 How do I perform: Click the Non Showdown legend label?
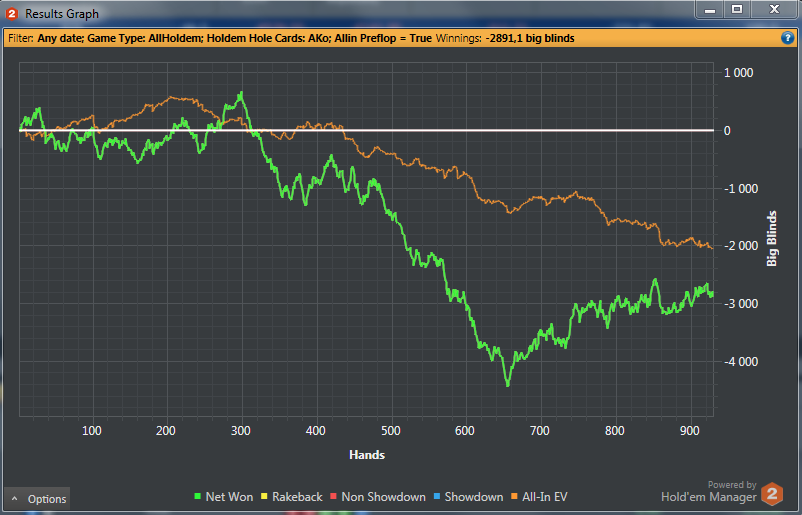pyautogui.click(x=384, y=497)
